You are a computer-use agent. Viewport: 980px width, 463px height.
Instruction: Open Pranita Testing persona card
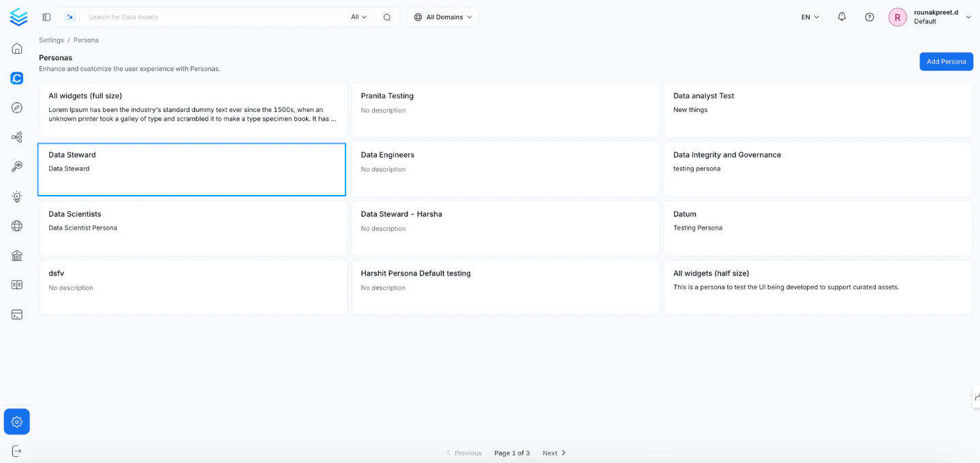[x=506, y=110]
